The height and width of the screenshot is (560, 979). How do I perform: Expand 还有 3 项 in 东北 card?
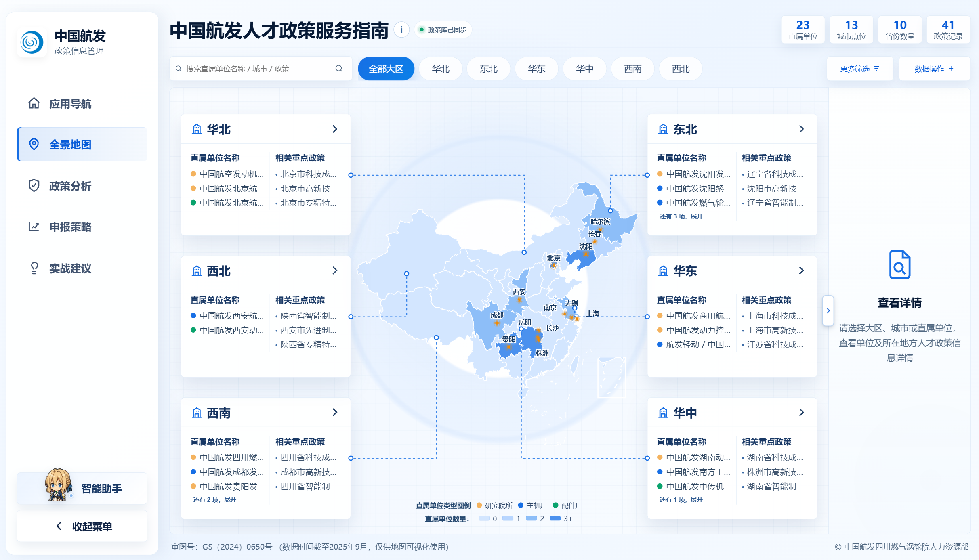(x=681, y=216)
